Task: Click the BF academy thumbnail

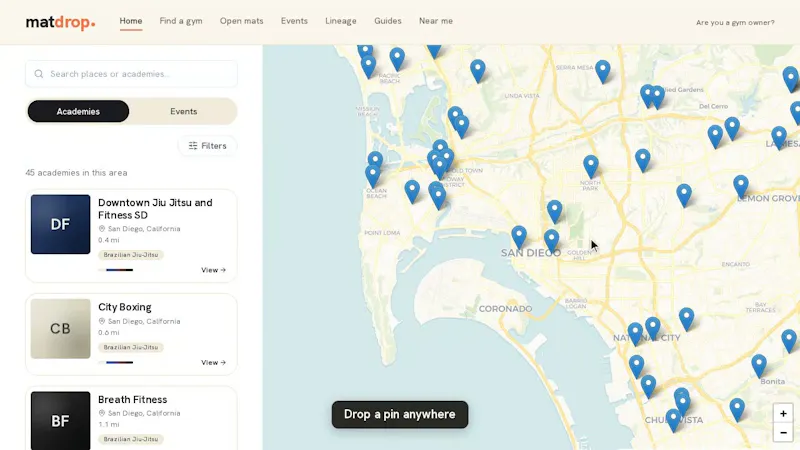Action: tap(60, 421)
